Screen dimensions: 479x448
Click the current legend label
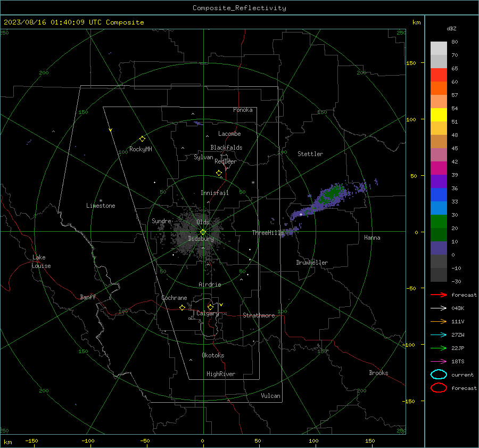click(x=463, y=374)
